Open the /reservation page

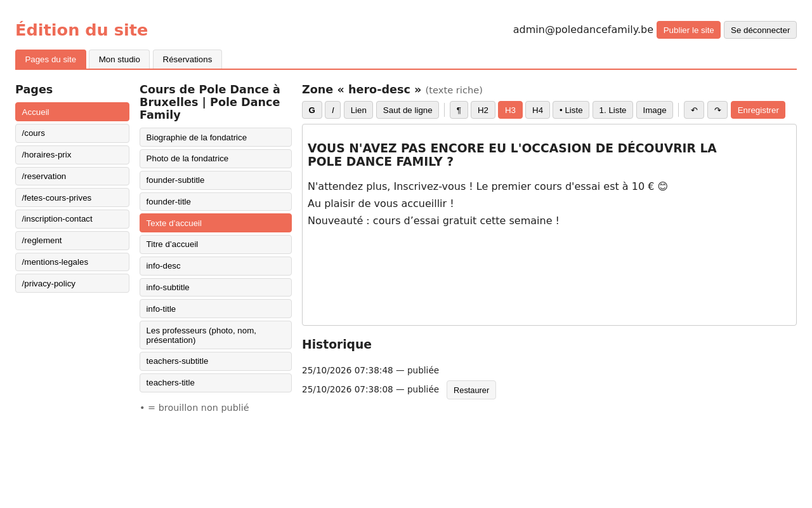pos(72,176)
